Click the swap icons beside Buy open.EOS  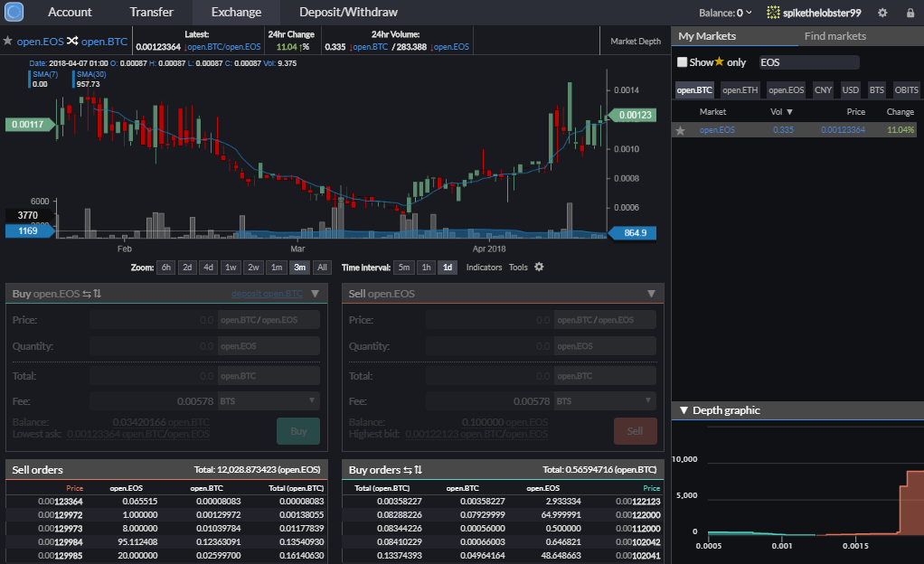point(92,294)
